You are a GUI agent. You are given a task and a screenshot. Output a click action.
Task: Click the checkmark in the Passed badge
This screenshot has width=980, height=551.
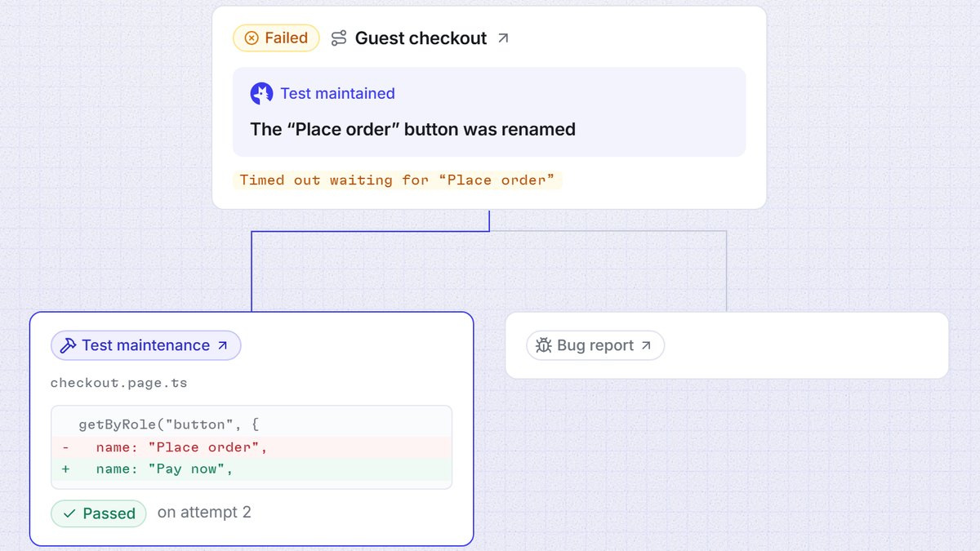coord(69,513)
